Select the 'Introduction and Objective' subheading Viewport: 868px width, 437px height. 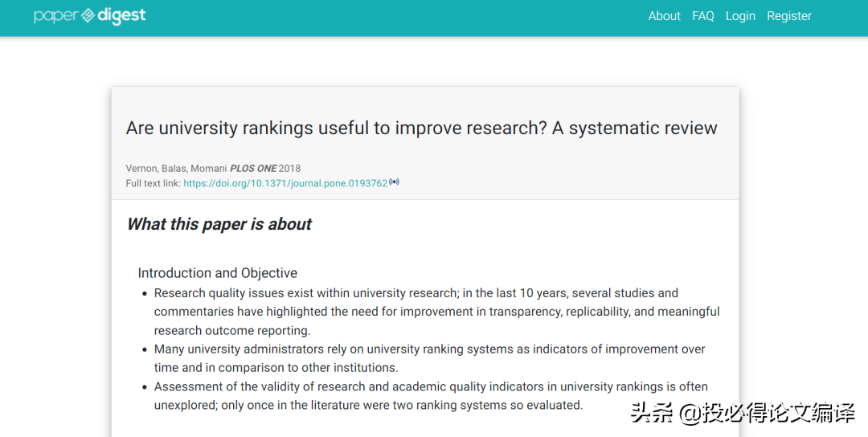217,273
